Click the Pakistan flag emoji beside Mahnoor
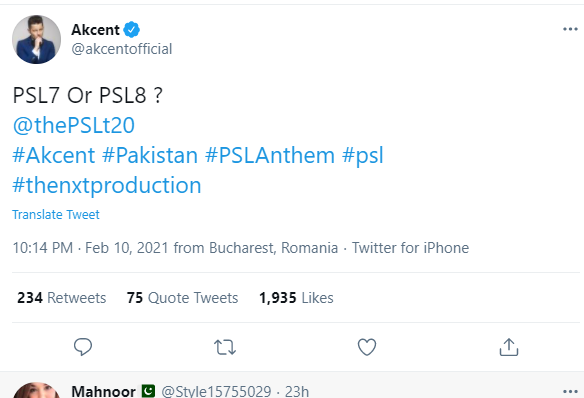The image size is (584, 398). [x=148, y=391]
